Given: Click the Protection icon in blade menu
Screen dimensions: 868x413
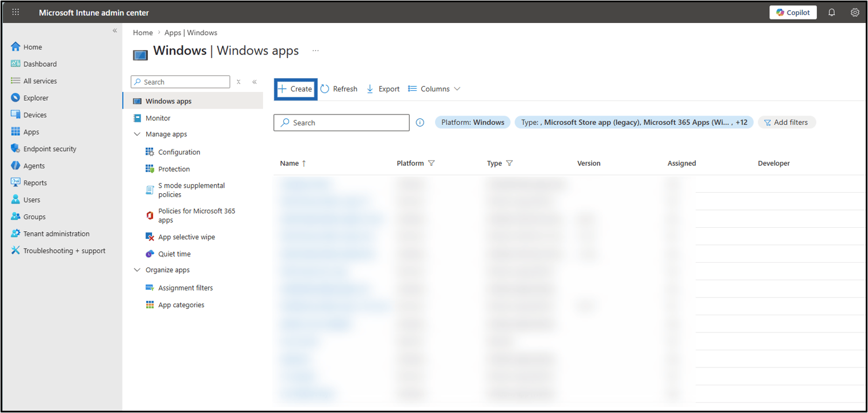Looking at the screenshot, I should [x=150, y=169].
